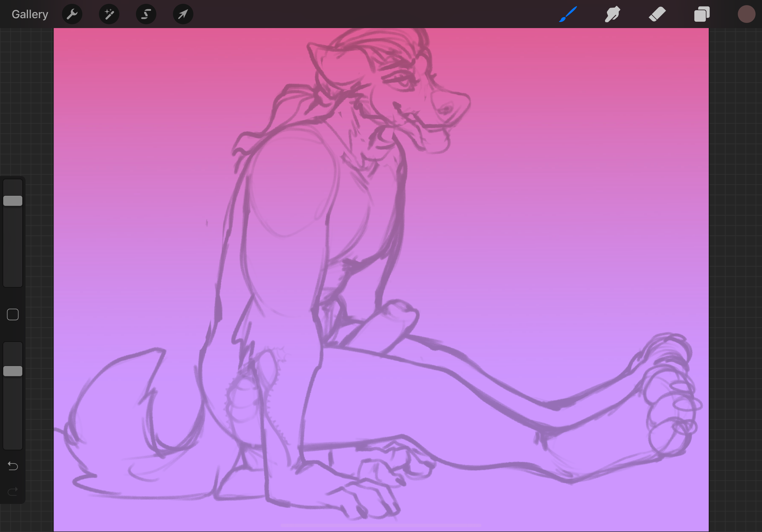Image resolution: width=762 pixels, height=532 pixels.
Task: Activate the Selection S tool
Action: point(146,14)
